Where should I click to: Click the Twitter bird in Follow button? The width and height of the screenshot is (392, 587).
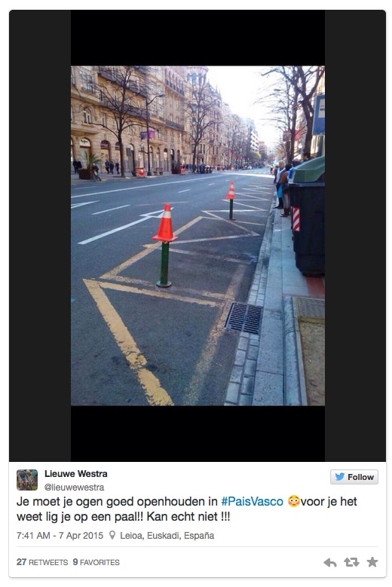pos(340,477)
